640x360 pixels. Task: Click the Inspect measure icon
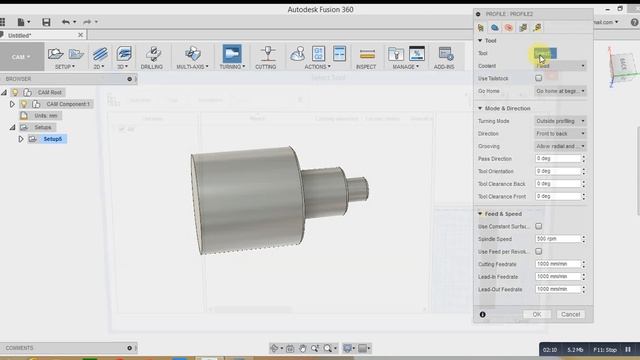[367, 54]
